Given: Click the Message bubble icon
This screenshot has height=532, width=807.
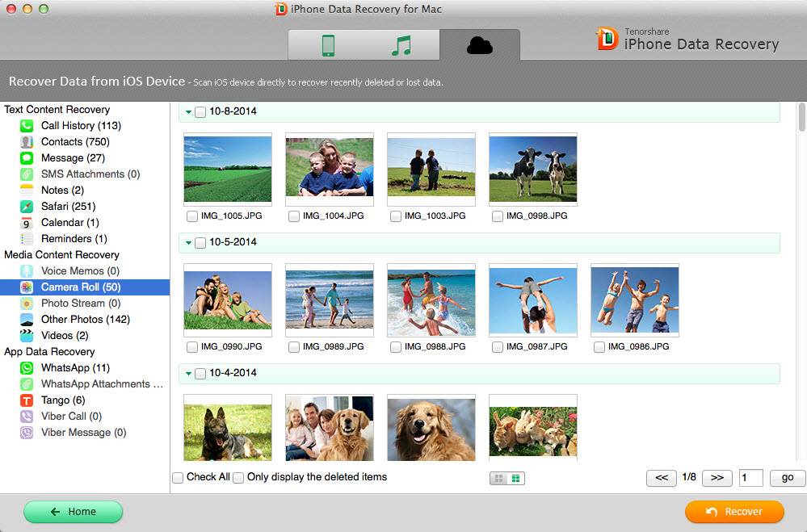Looking at the screenshot, I should [x=27, y=158].
